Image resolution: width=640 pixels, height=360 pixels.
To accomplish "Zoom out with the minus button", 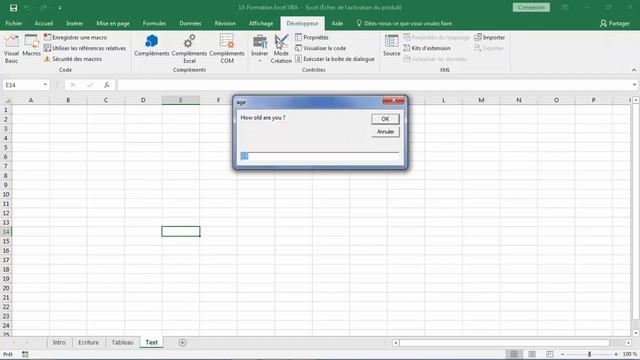I will pyautogui.click(x=562, y=354).
